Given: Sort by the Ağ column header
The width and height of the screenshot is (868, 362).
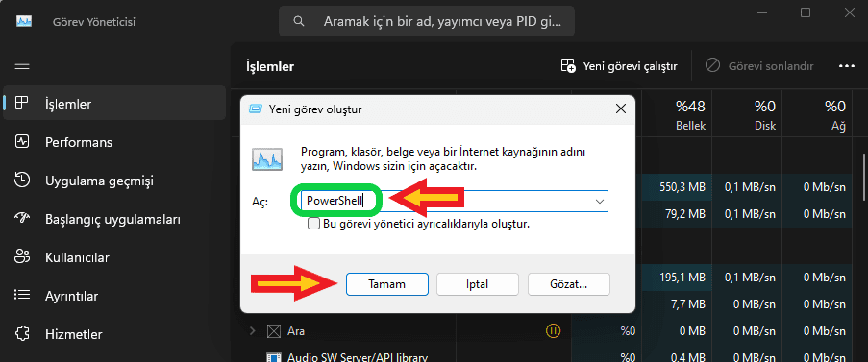Looking at the screenshot, I should click(817, 115).
